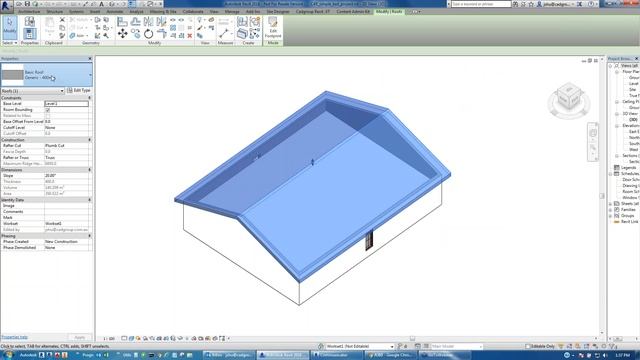
Task: Collapse the Phasing section in Properties
Action: (89, 236)
